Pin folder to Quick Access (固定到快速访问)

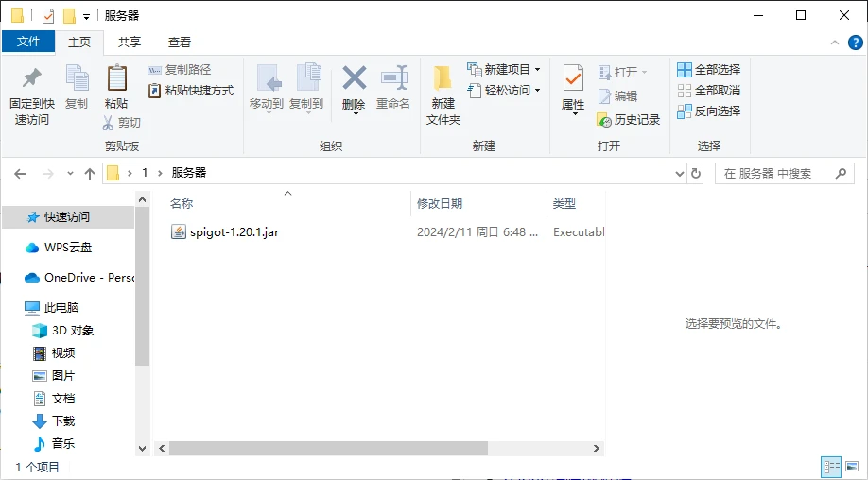click(x=32, y=95)
